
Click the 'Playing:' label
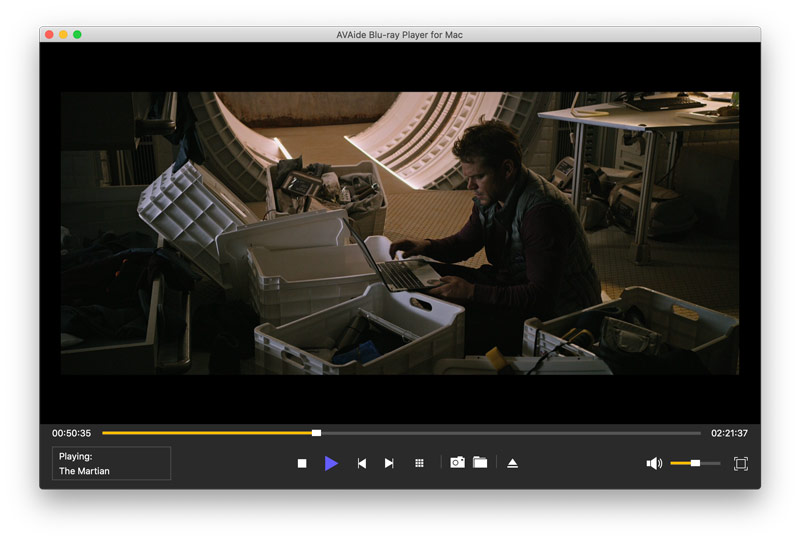[x=76, y=456]
